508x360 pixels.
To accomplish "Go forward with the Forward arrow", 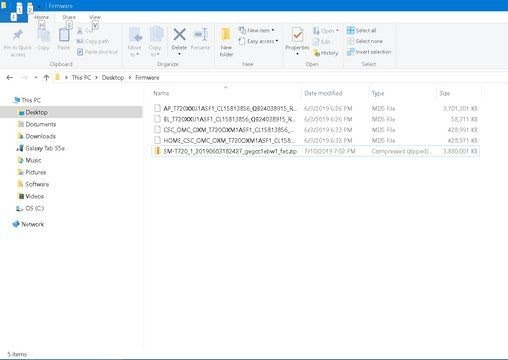I will pos(24,77).
